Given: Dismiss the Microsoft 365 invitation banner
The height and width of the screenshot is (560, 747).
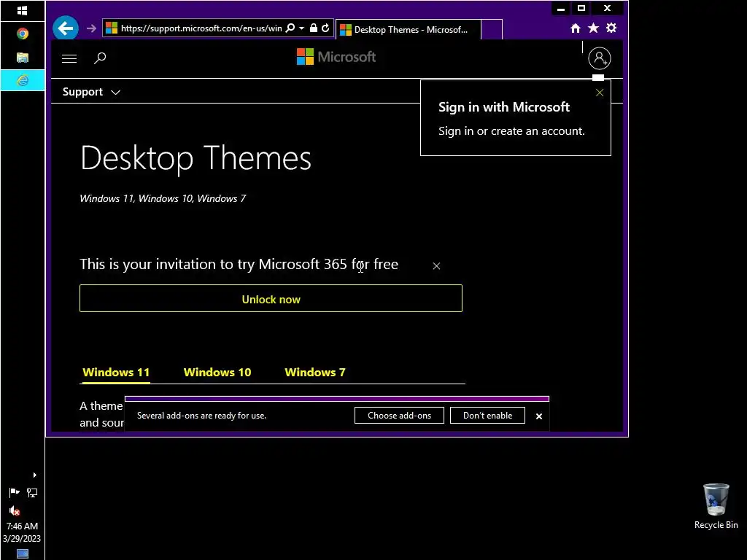Looking at the screenshot, I should [x=436, y=265].
